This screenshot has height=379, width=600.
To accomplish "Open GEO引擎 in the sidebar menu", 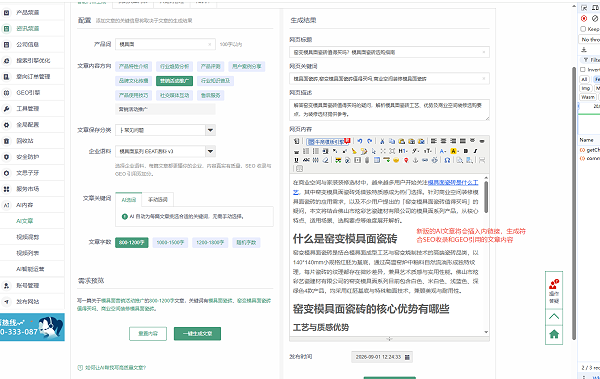I will [x=28, y=93].
